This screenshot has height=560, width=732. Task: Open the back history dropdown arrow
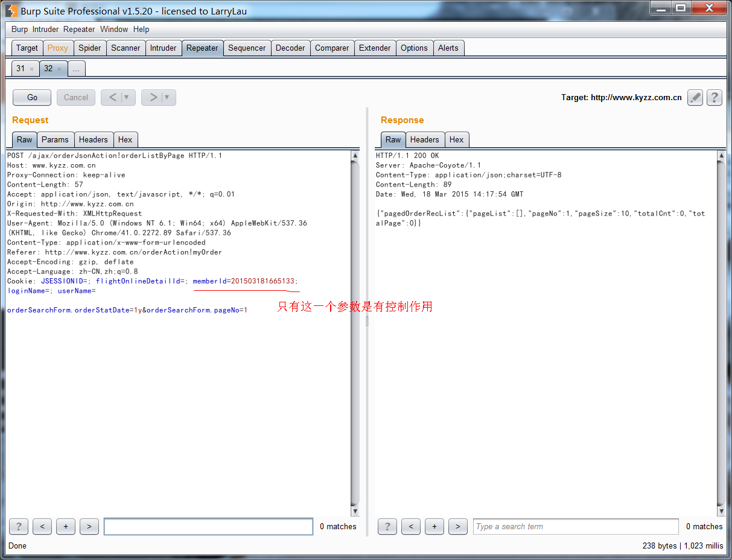[127, 97]
